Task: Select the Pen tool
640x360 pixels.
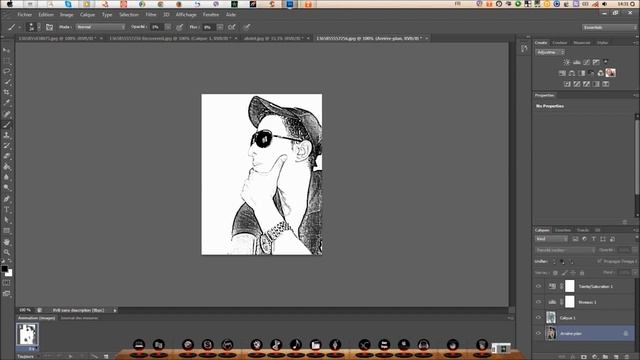Action: pyautogui.click(x=7, y=199)
